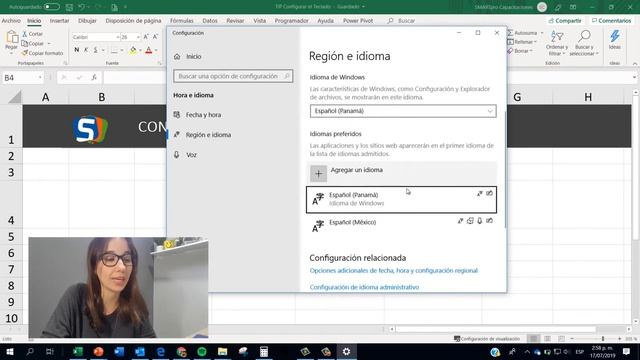Screen dimensions: 640x360
Task: Toggle underline S formatting
Action: [95, 50]
